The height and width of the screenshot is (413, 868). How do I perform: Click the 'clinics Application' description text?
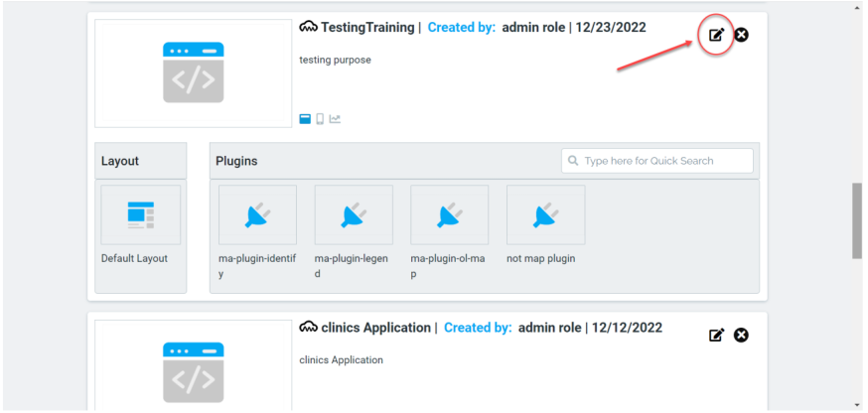(341, 359)
